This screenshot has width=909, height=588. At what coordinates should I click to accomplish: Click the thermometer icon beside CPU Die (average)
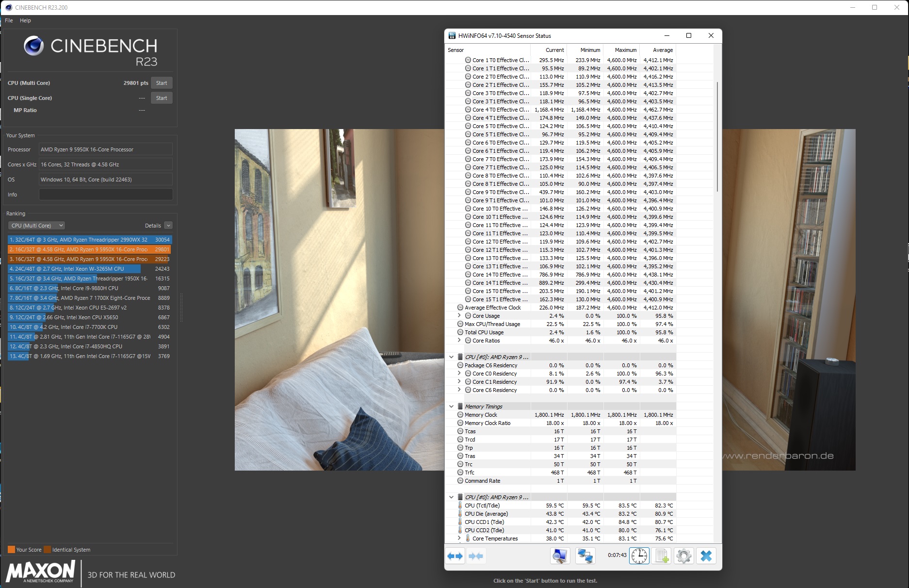click(x=460, y=514)
